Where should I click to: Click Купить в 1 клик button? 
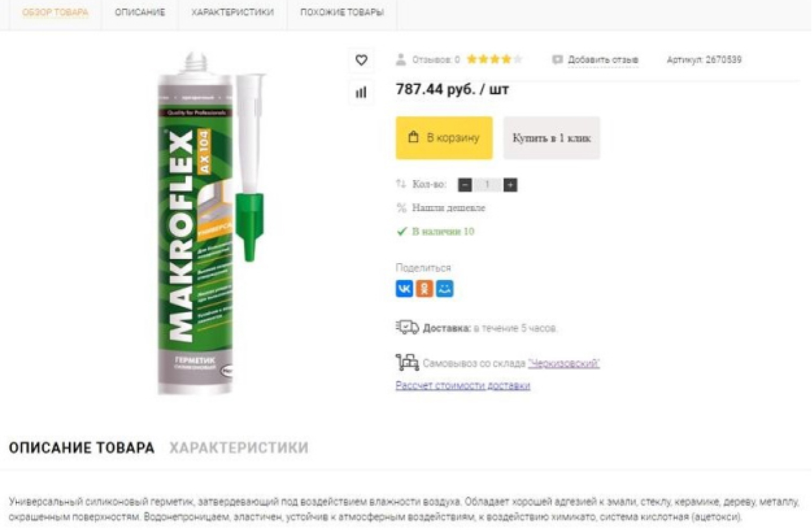click(x=552, y=138)
